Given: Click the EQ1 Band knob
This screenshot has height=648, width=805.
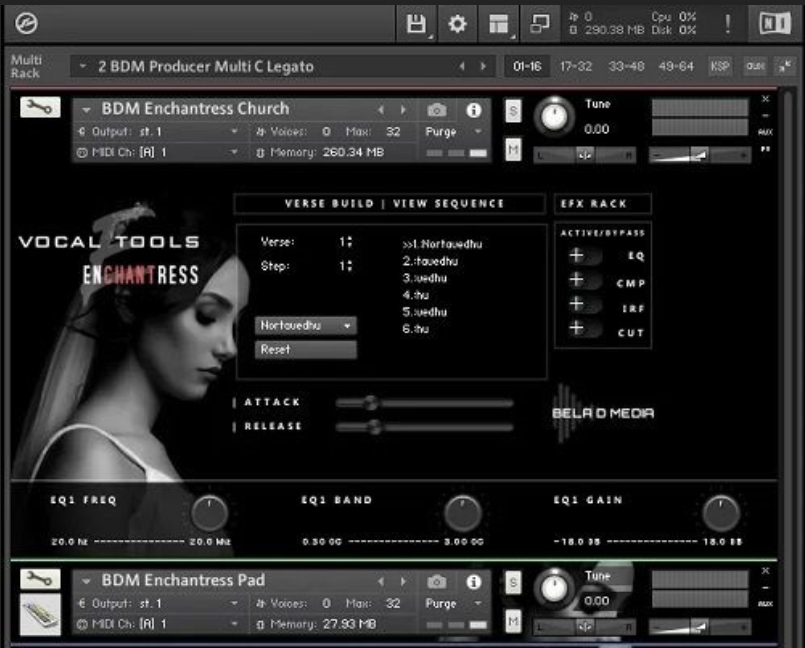Looking at the screenshot, I should point(463,513).
